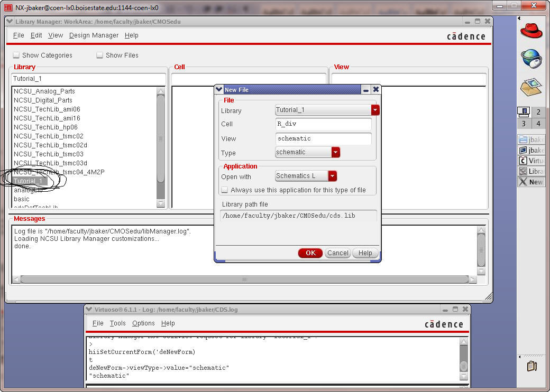550x392 pixels.
Task: Expand the Open with Schematics L dropdown
Action: 332,176
